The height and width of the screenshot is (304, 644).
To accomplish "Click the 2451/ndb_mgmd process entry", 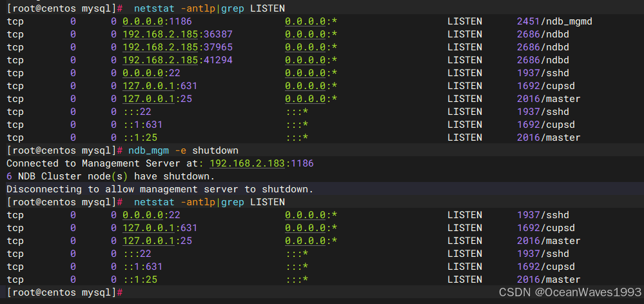I will pos(554,21).
